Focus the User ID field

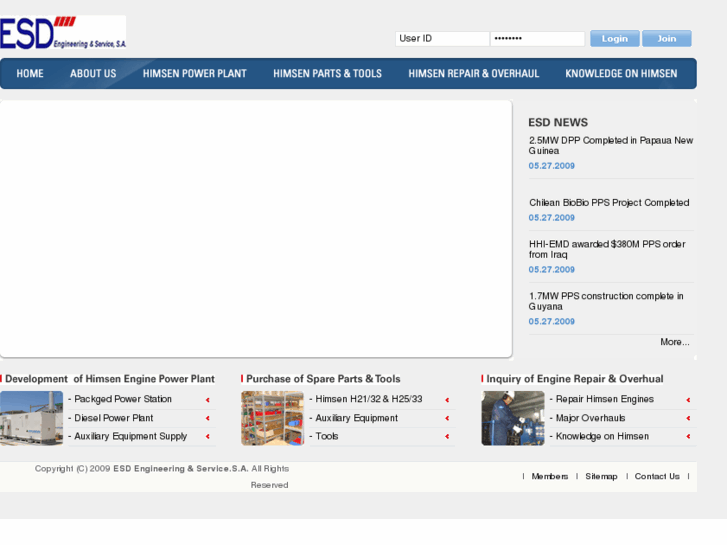coord(442,38)
